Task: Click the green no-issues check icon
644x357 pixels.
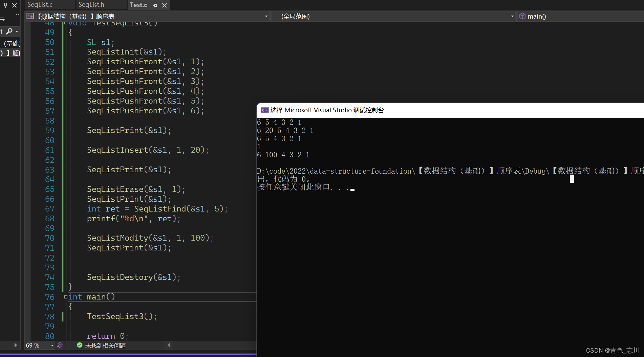Action: 80,345
